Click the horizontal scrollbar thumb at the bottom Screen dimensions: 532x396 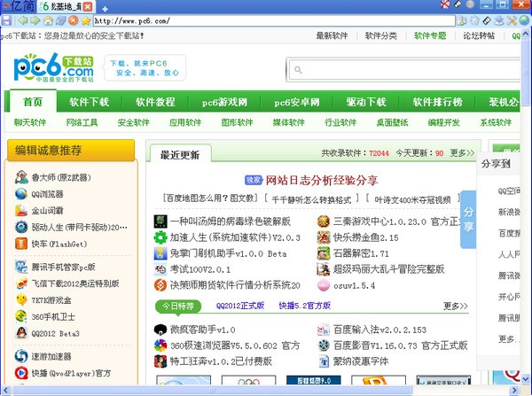click(x=213, y=390)
